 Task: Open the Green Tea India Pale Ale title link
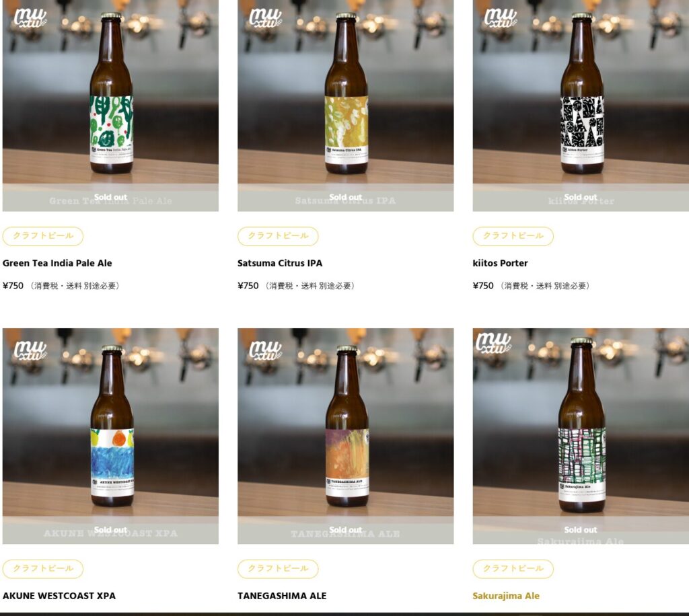(57, 263)
